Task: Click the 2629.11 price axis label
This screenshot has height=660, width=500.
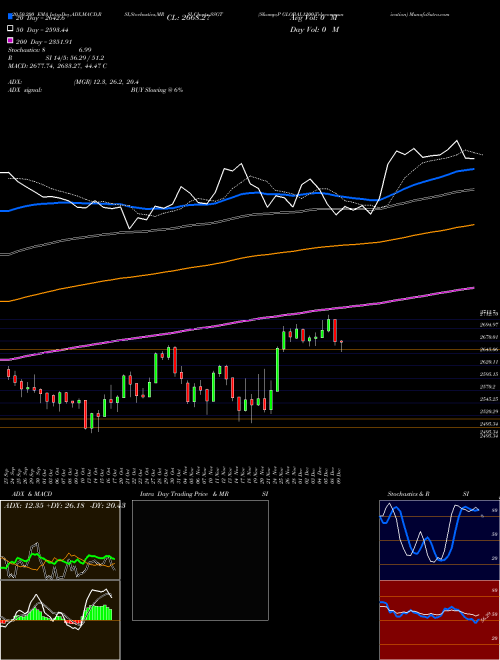Action: click(489, 362)
